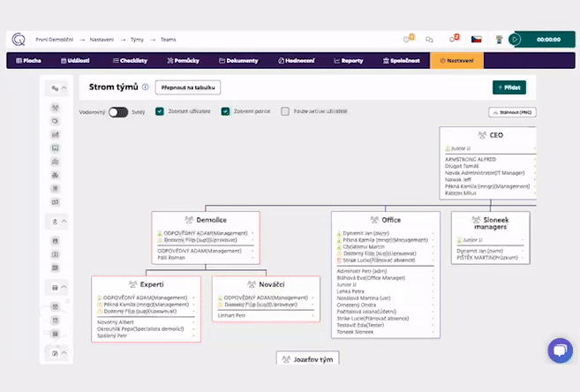This screenshot has height=392, width=580.
Task: Click the team icon on Jozefov tým card
Action: (x=286, y=359)
